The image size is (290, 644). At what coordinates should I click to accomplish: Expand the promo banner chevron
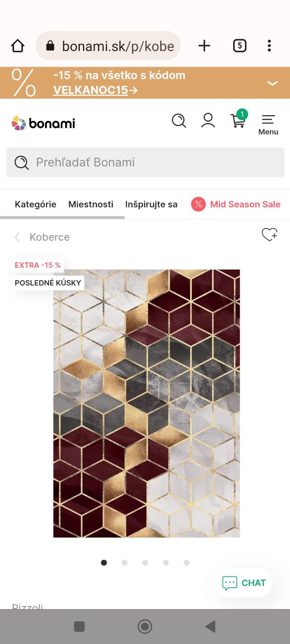pos(273,83)
